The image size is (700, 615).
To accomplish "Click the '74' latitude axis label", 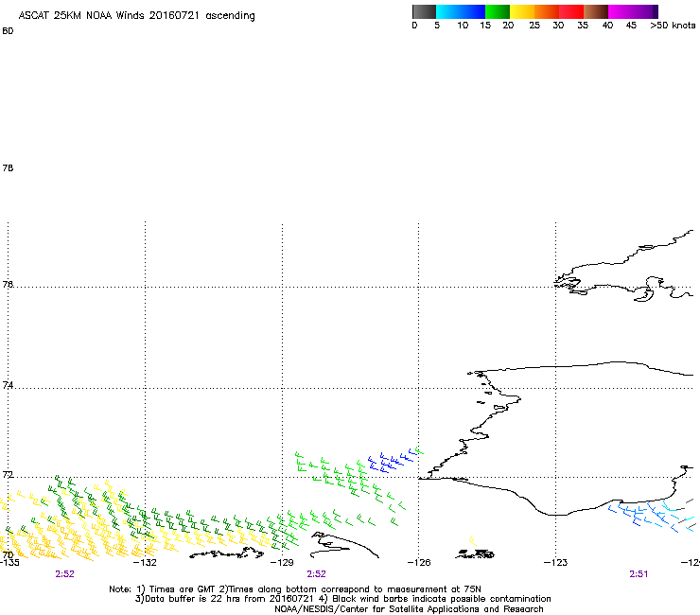I will 8,385.
